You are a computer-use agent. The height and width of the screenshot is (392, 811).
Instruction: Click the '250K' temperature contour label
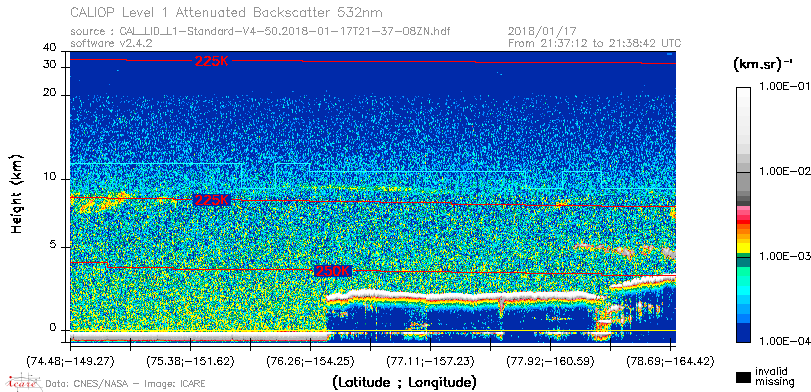coord(333,271)
